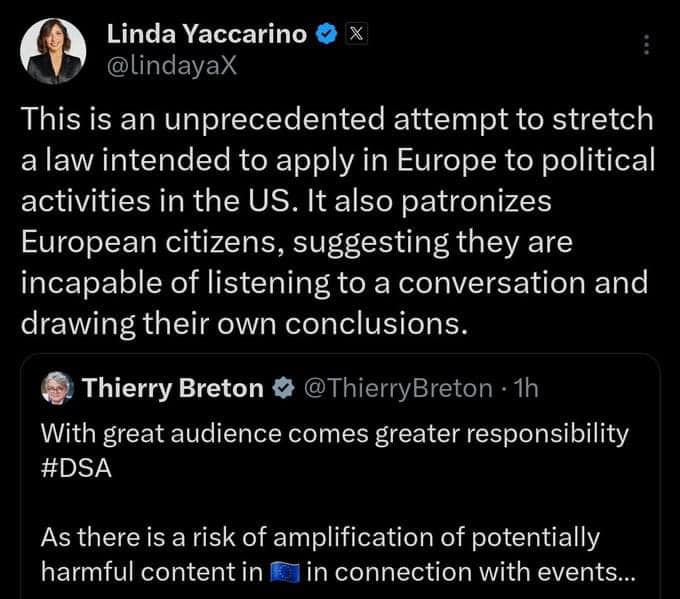
Task: Click the Linda Yaccarino display name
Action: [x=207, y=35]
